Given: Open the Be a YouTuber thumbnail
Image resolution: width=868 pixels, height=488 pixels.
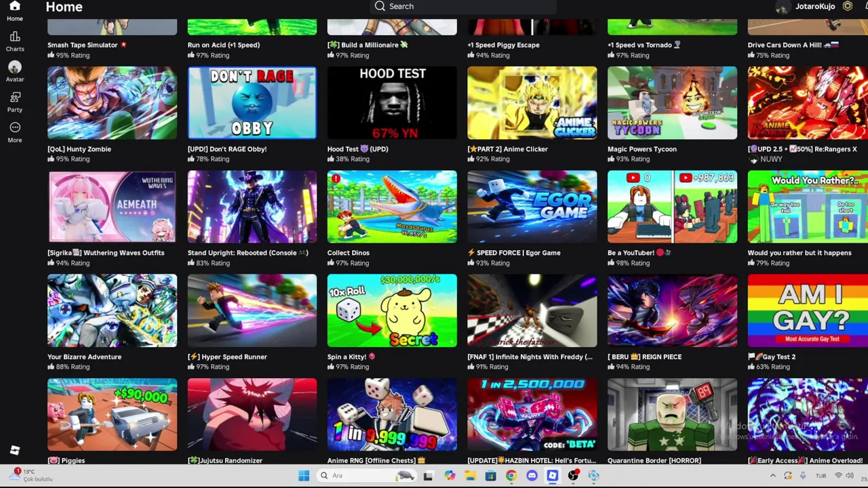Looking at the screenshot, I should click(x=672, y=207).
